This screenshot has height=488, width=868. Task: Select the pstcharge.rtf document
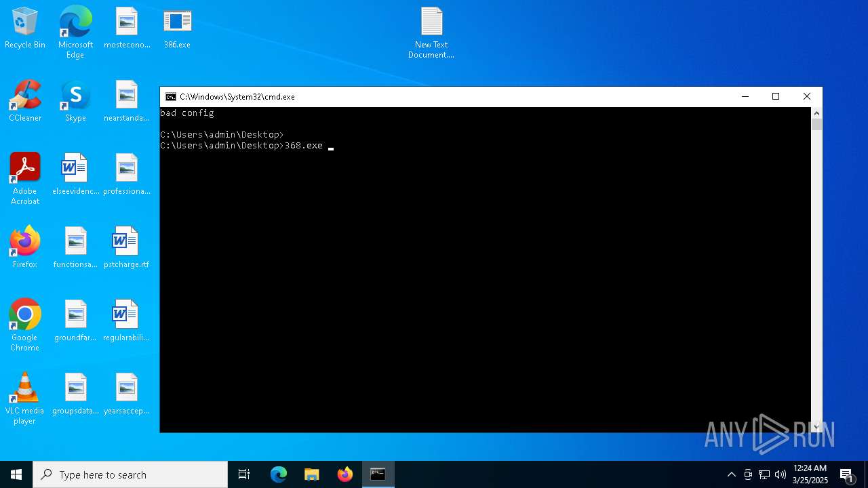(x=127, y=248)
